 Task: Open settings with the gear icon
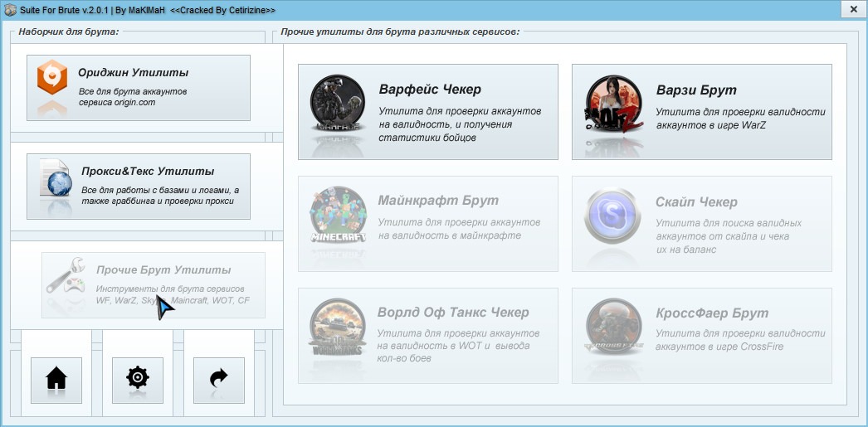pyautogui.click(x=137, y=378)
